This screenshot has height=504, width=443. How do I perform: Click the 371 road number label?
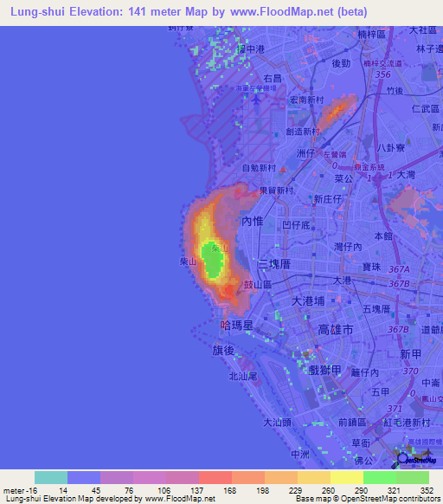[x=395, y=409]
